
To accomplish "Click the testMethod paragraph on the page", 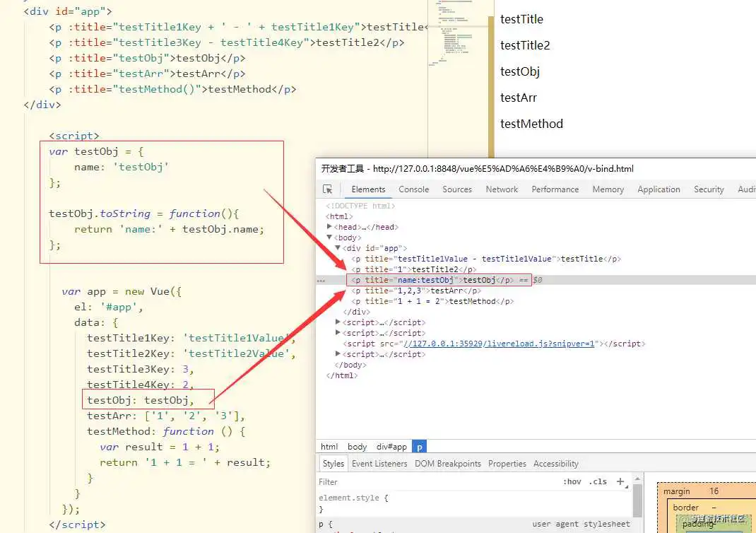I will coord(531,124).
